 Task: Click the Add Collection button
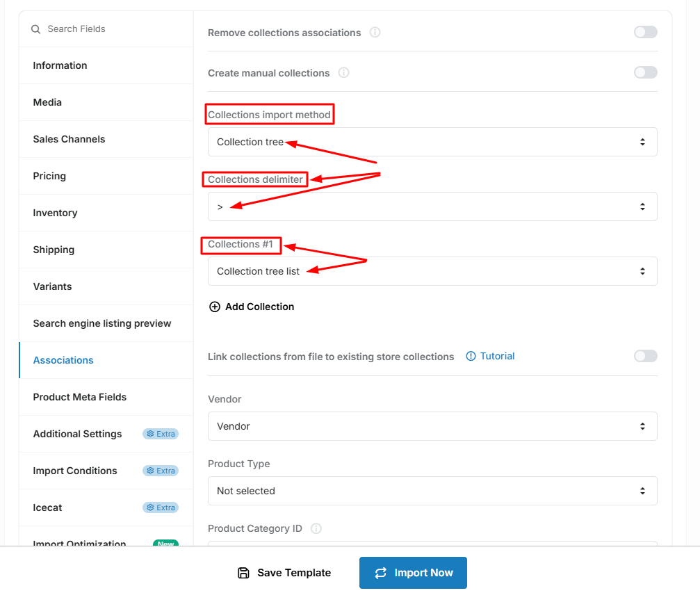(x=252, y=307)
